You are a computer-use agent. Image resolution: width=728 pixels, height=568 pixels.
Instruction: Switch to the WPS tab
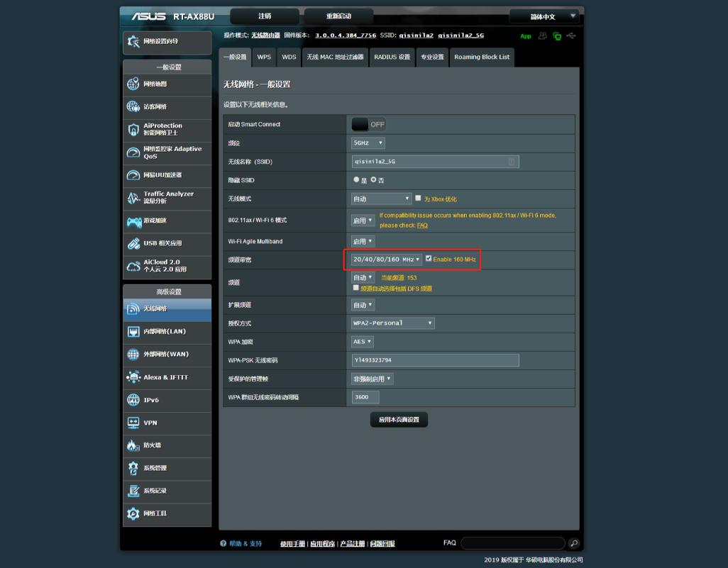tap(264, 57)
